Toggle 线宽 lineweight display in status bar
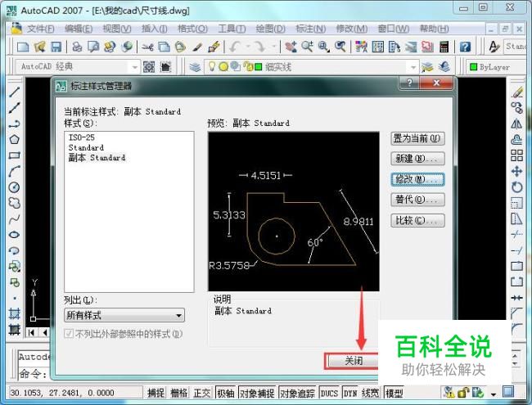The image size is (532, 405). (x=371, y=393)
